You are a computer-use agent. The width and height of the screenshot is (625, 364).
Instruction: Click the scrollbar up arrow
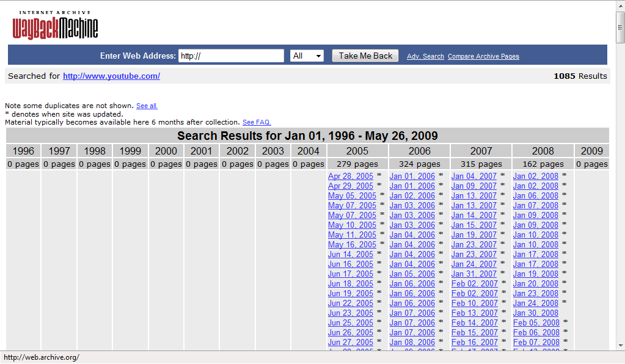click(620, 5)
